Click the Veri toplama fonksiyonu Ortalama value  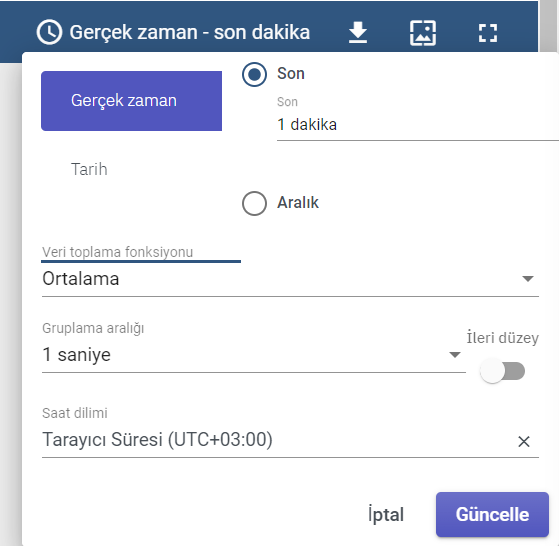(x=81, y=279)
